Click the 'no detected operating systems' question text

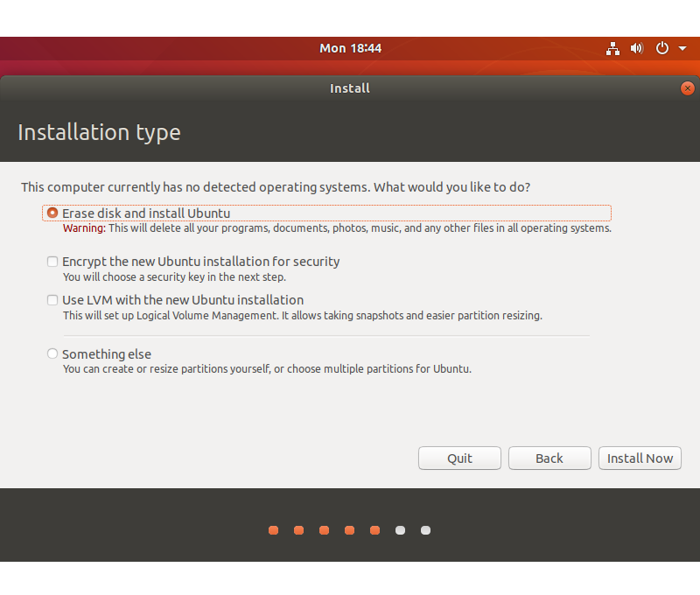pos(276,187)
